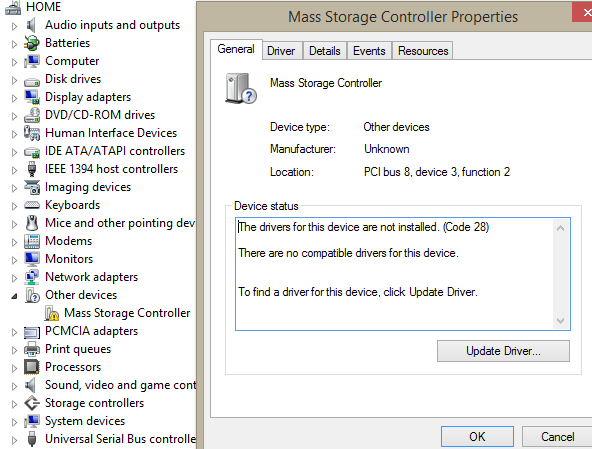Confirm the dialog with OK
592x449 pixels.
point(477,437)
